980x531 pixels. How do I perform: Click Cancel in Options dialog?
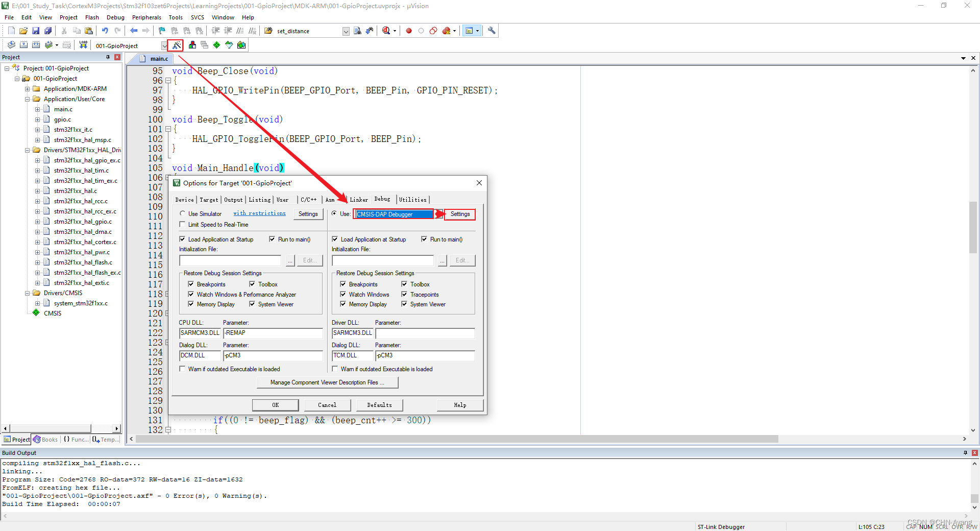[x=327, y=405]
